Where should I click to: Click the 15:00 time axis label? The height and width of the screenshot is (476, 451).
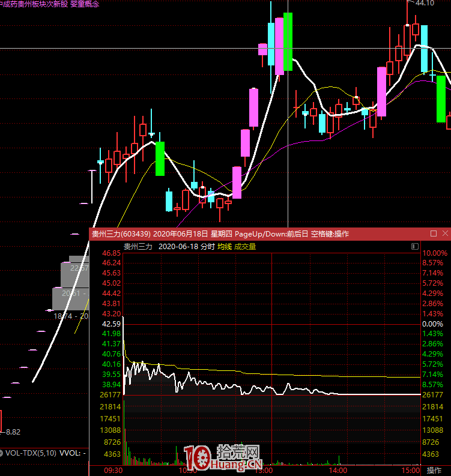point(411,471)
